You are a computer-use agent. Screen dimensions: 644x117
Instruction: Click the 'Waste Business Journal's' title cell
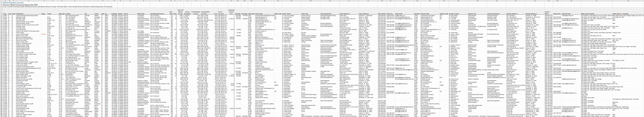point(13,3)
